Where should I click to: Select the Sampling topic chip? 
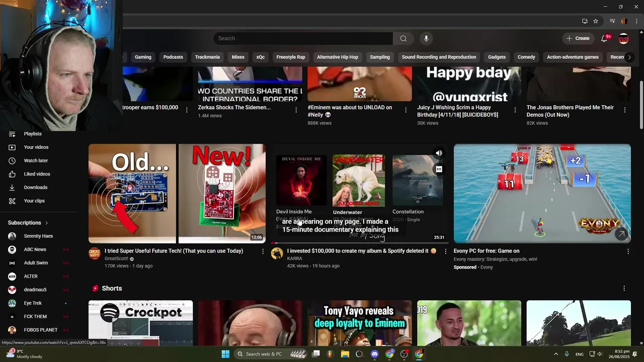point(380,57)
